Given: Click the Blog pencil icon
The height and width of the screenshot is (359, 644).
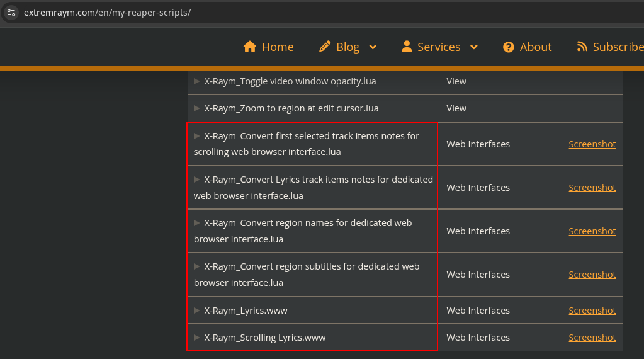Looking at the screenshot, I should coord(325,47).
